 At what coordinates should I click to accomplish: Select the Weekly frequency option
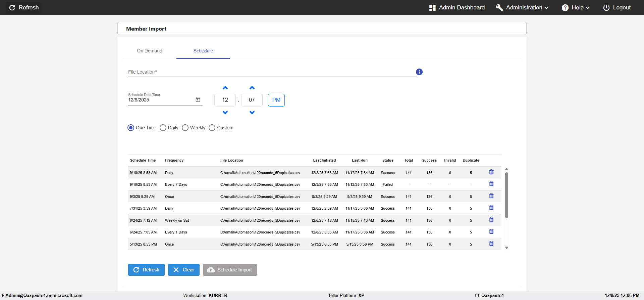pyautogui.click(x=185, y=128)
